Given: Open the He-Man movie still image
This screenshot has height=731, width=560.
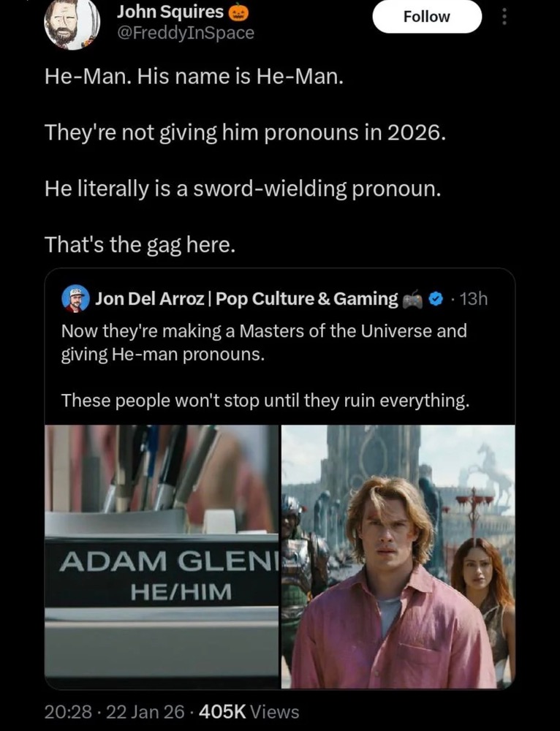Looking at the screenshot, I should [398, 556].
